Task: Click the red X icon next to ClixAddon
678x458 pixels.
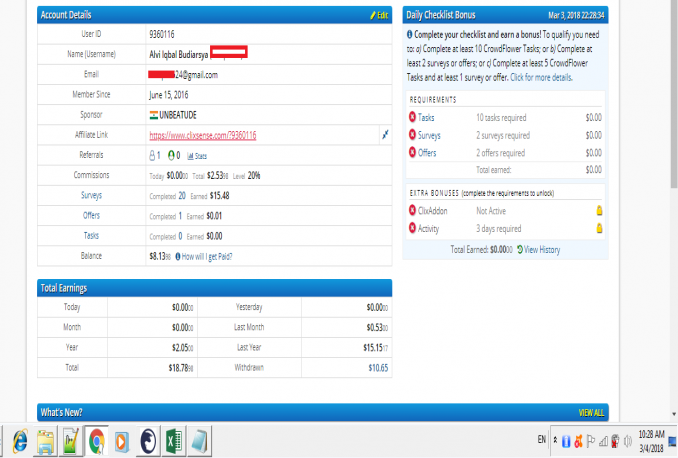Action: pyautogui.click(x=414, y=211)
